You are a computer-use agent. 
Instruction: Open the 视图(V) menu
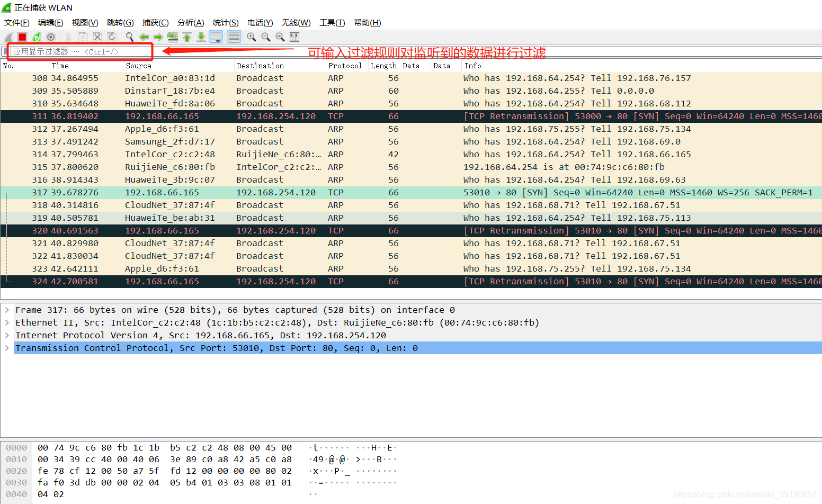coord(85,23)
